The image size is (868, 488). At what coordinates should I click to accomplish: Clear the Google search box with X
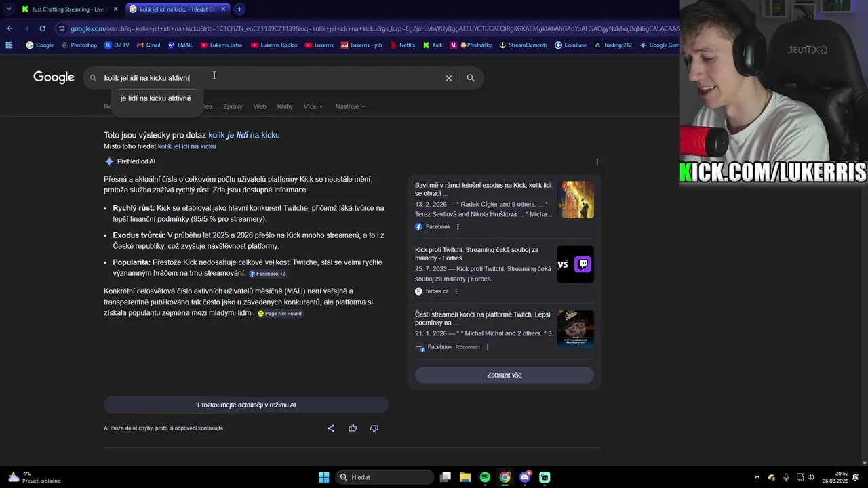[448, 78]
